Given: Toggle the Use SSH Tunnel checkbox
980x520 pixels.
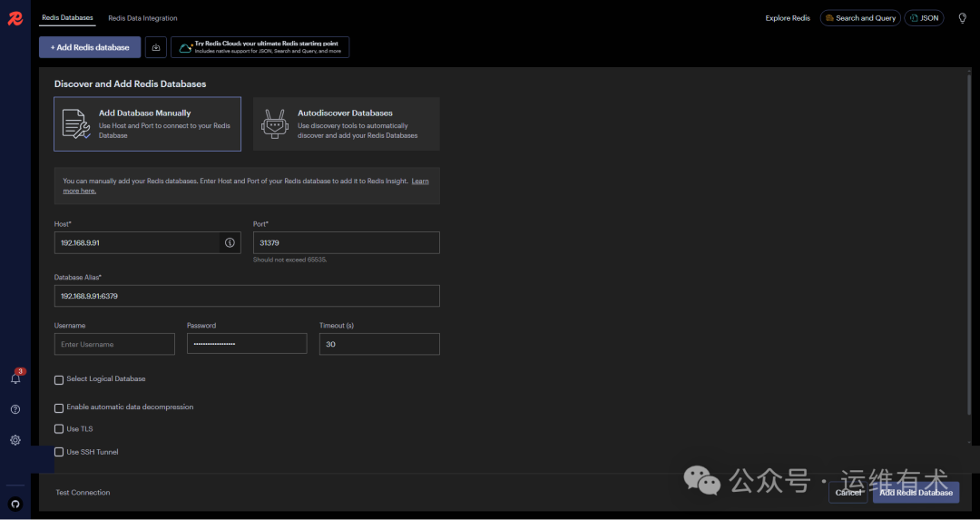Looking at the screenshot, I should [x=59, y=452].
